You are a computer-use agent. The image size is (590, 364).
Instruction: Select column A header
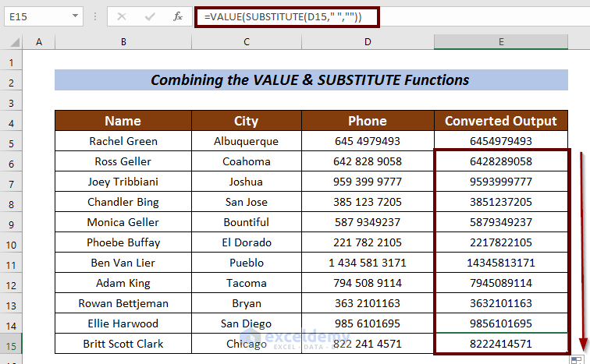coord(39,42)
